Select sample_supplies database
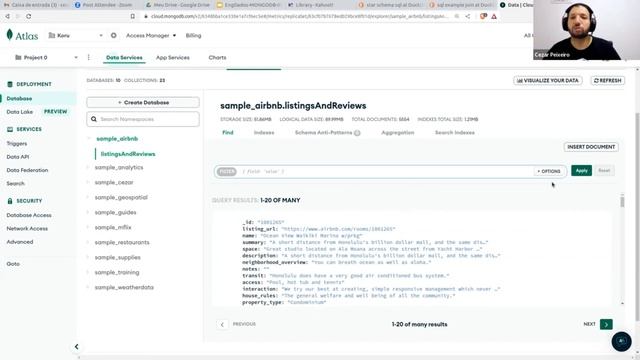 pos(118,258)
